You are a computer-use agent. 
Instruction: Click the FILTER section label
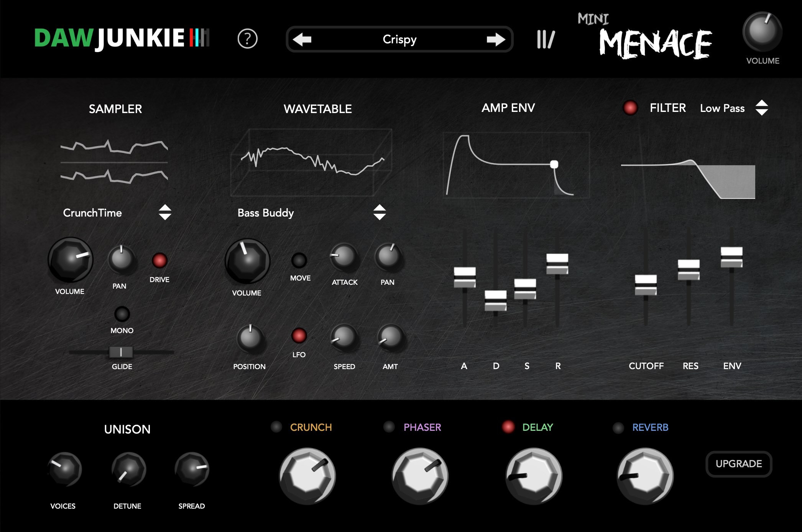coord(668,108)
